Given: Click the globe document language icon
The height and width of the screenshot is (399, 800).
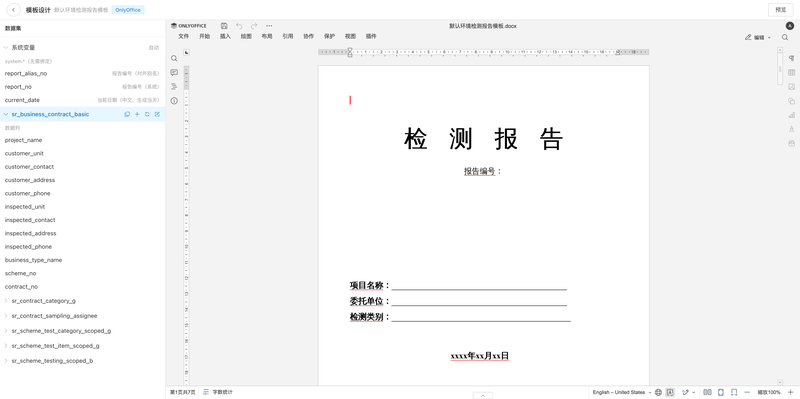Looking at the screenshot, I should [658, 392].
